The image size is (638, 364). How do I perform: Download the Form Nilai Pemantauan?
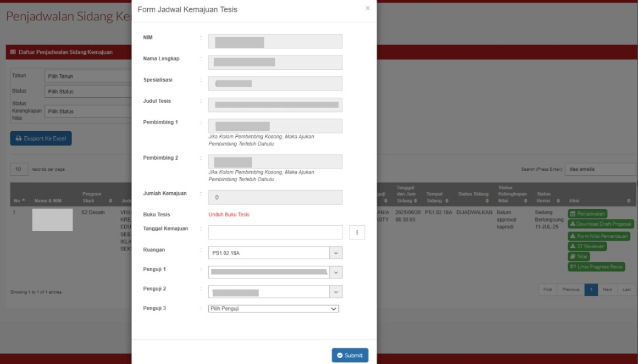tap(599, 236)
